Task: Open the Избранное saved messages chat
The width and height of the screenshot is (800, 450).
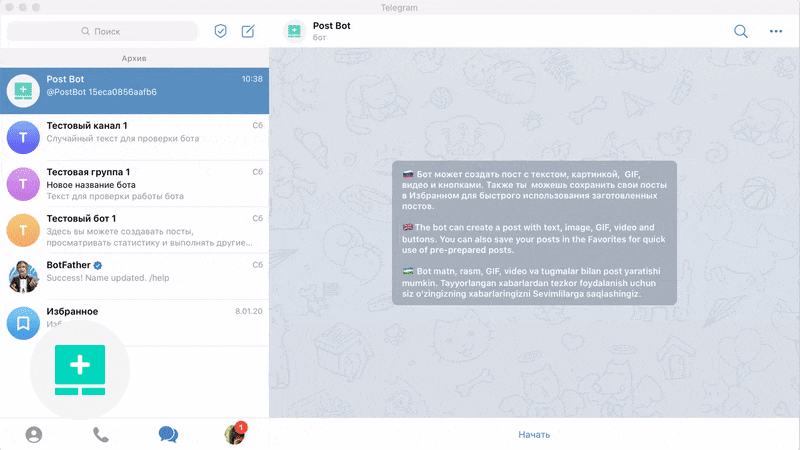Action: (x=134, y=323)
